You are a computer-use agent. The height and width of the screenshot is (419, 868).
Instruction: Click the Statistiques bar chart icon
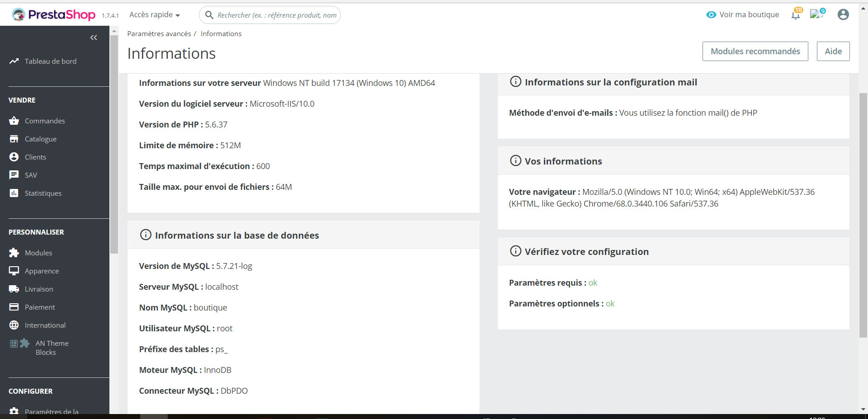click(14, 193)
